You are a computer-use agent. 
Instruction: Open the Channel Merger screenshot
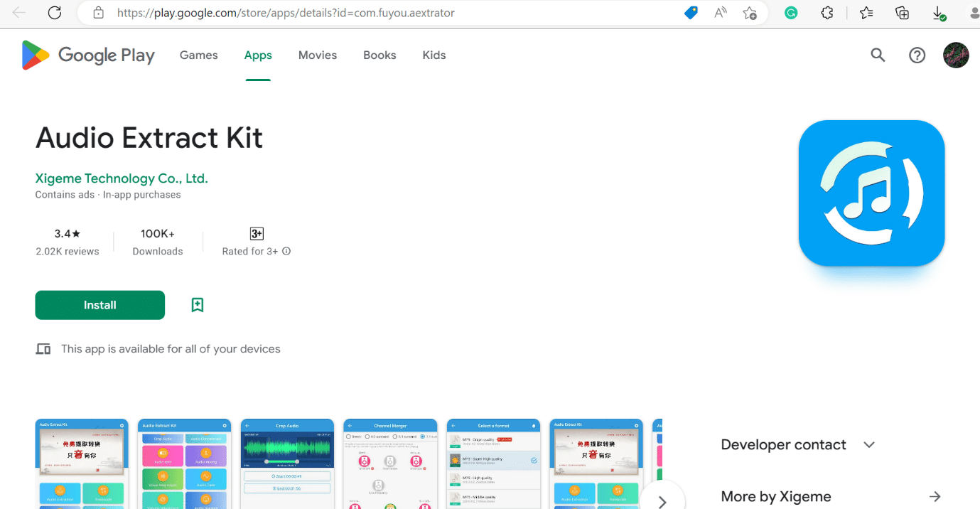tap(390, 464)
